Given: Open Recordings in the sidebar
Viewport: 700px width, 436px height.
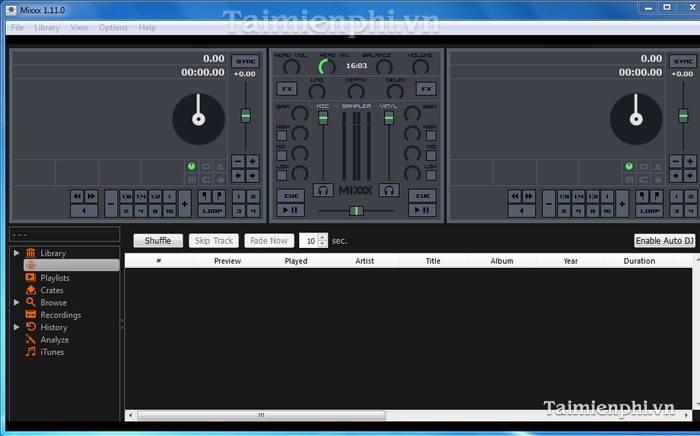Looking at the screenshot, I should 61,315.
